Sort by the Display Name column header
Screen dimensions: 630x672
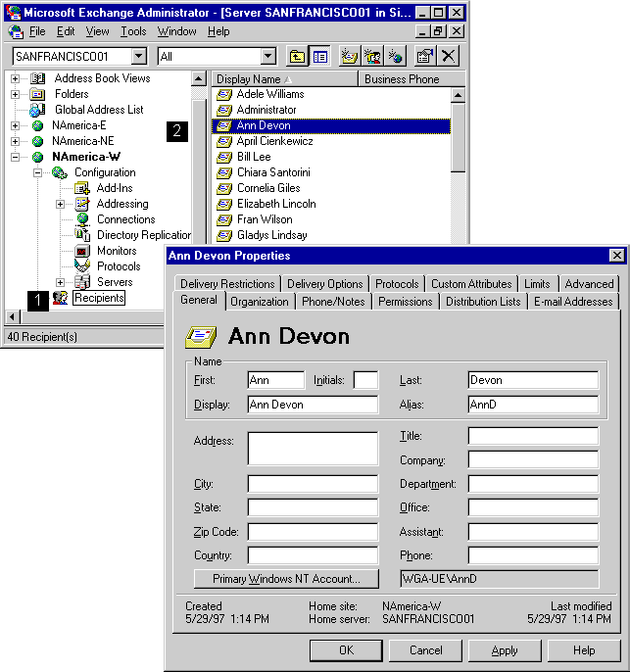285,79
